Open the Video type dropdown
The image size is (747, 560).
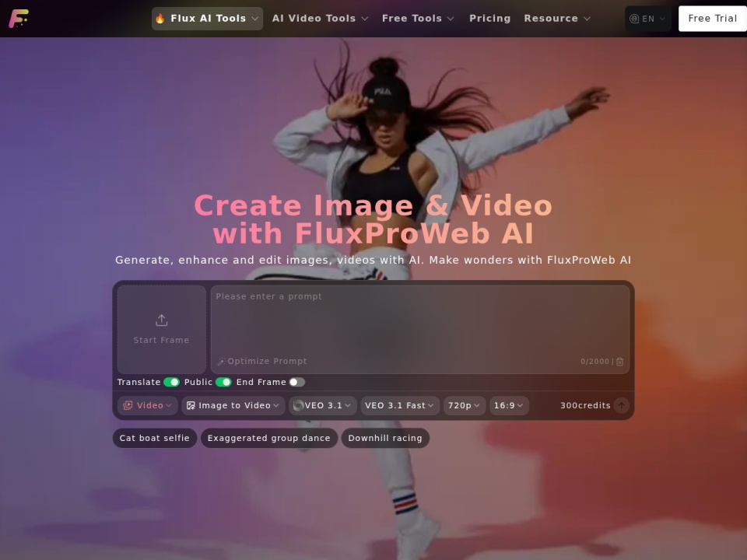pos(148,405)
